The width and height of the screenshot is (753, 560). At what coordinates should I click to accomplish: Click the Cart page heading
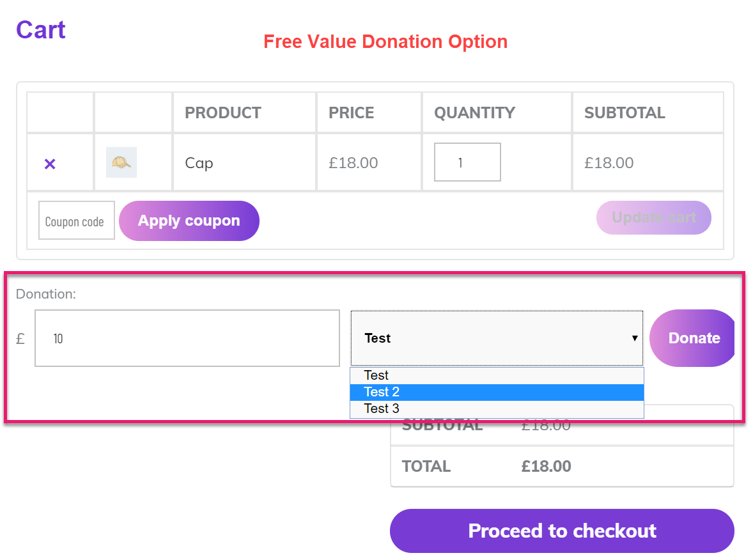click(41, 30)
